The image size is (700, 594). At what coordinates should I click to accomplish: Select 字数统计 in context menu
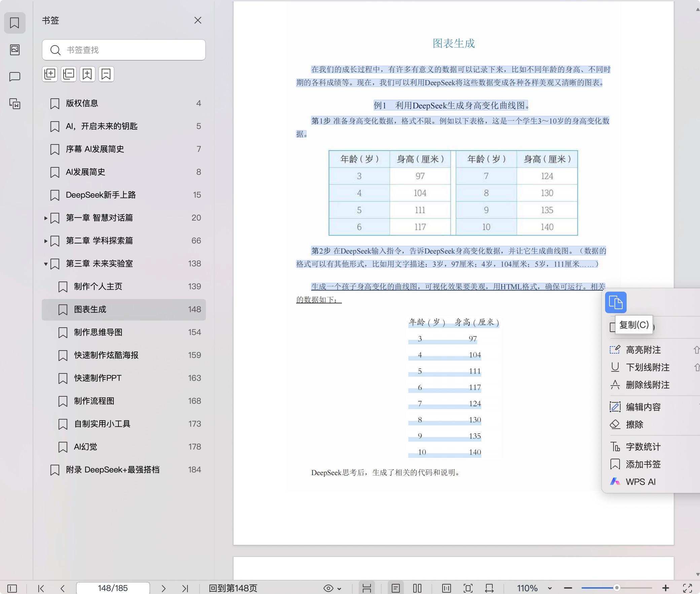pos(643,447)
